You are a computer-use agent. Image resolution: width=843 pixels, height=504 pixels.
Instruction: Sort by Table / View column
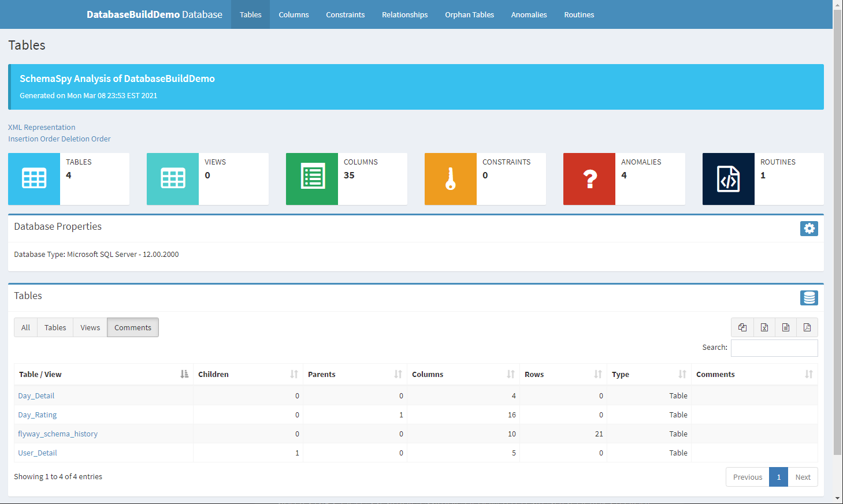103,374
